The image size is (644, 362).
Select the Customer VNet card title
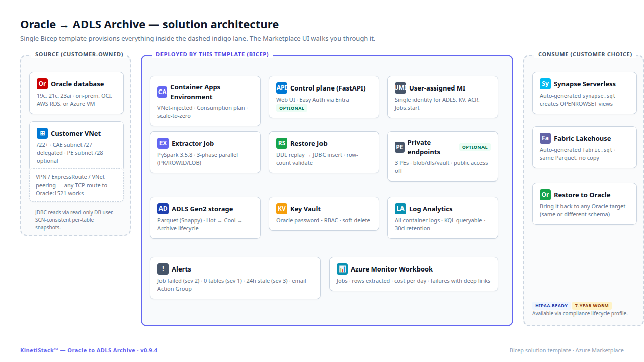(x=76, y=133)
